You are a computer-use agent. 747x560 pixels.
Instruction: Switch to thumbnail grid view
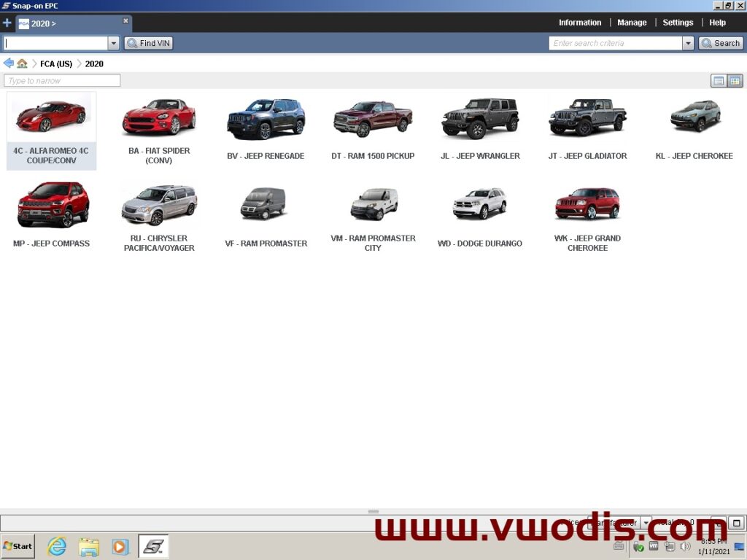pyautogui.click(x=735, y=81)
